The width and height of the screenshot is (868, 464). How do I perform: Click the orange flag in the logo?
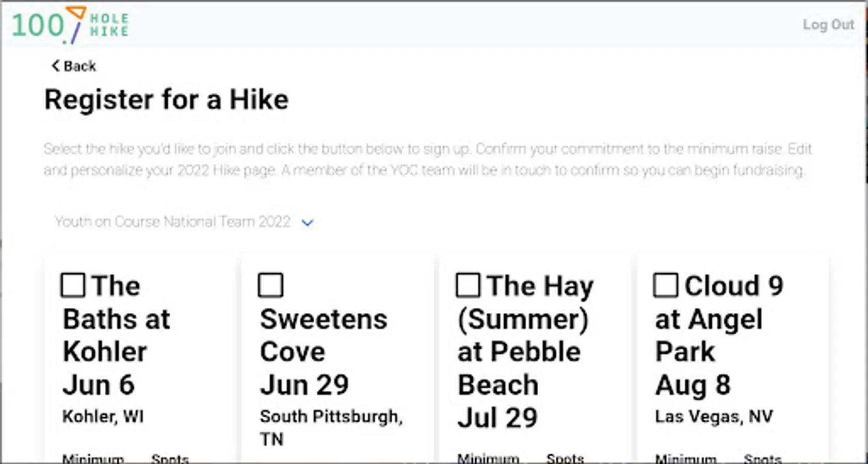coord(76,12)
